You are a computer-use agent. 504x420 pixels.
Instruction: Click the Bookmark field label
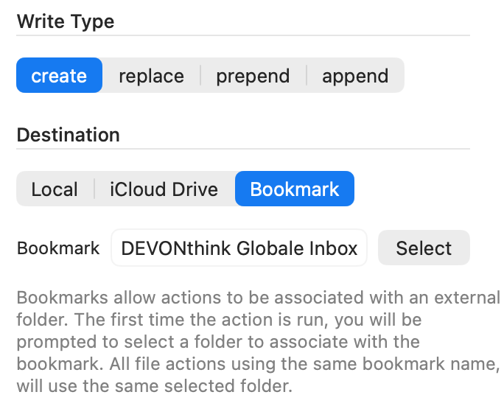point(58,248)
